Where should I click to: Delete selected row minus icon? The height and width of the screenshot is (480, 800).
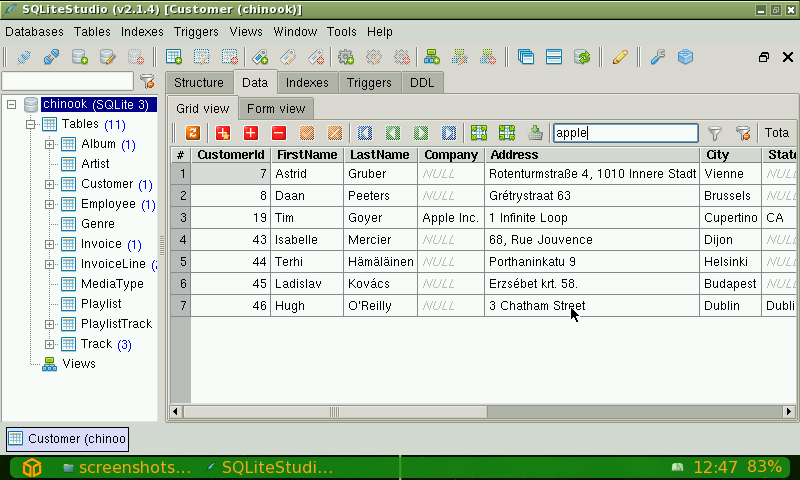279,133
